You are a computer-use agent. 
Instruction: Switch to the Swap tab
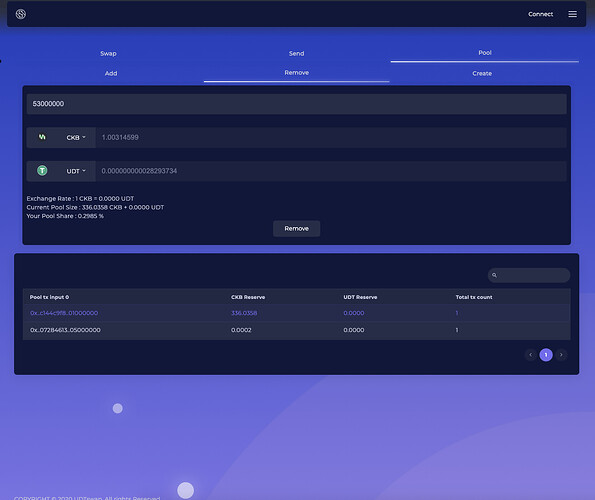point(109,53)
